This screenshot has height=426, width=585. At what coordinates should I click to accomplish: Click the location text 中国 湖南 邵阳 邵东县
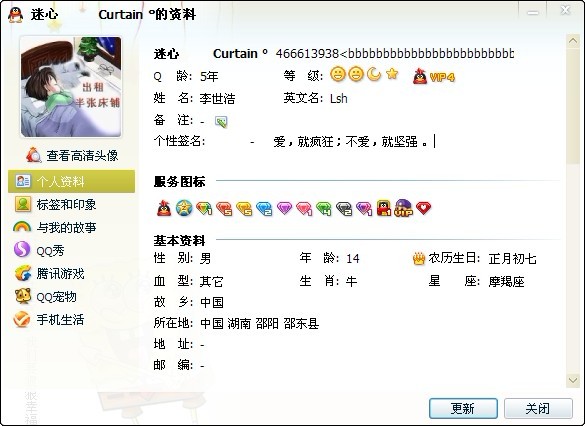[x=260, y=323]
